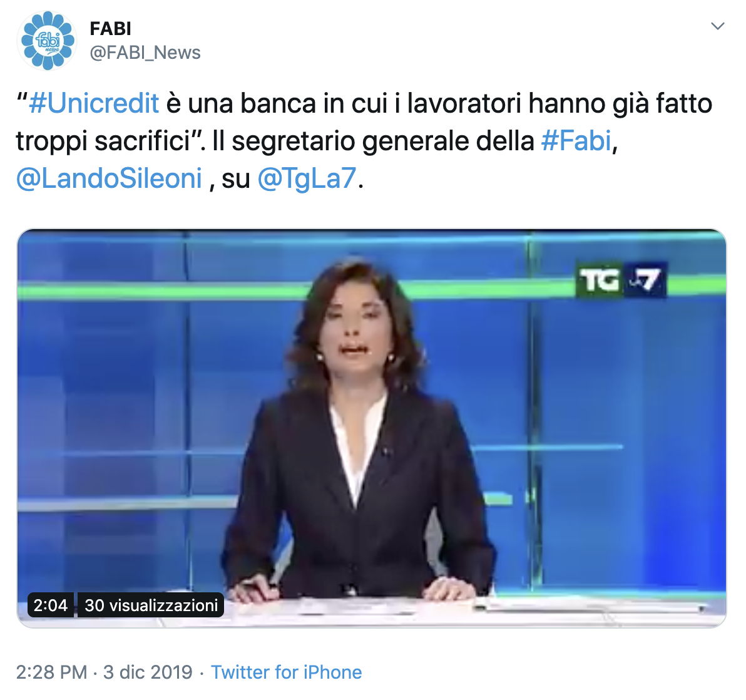Image resolution: width=746 pixels, height=700 pixels.
Task: Open the Twitter for iPhone source link
Action: tap(287, 672)
